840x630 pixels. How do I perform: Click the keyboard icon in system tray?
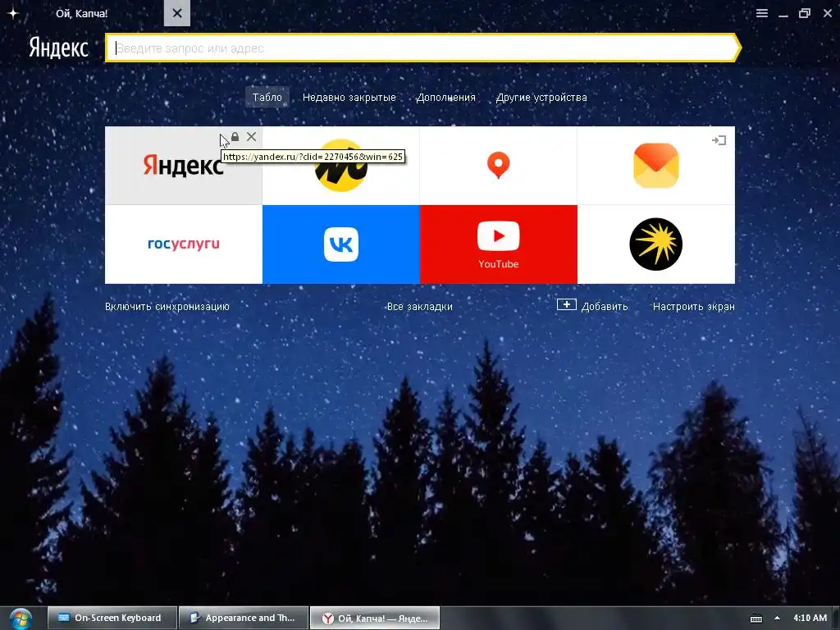[x=756, y=619]
